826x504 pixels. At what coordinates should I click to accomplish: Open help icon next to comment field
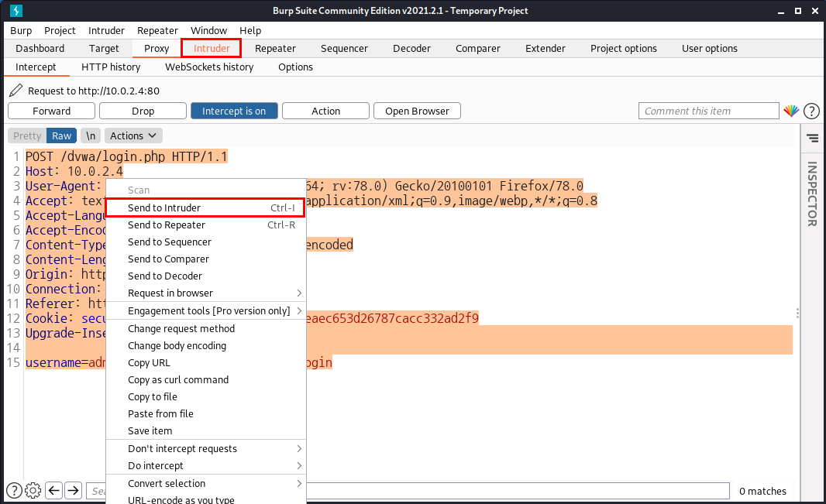click(x=811, y=111)
